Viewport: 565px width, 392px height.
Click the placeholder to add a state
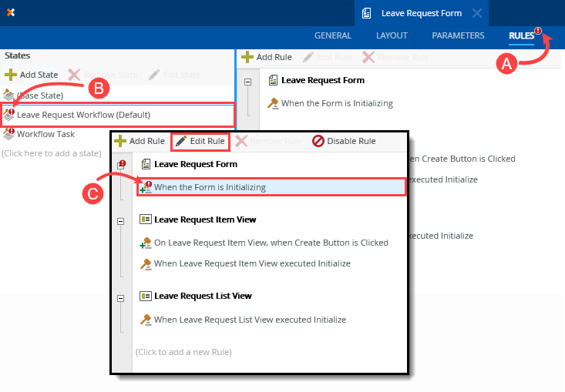click(x=52, y=153)
